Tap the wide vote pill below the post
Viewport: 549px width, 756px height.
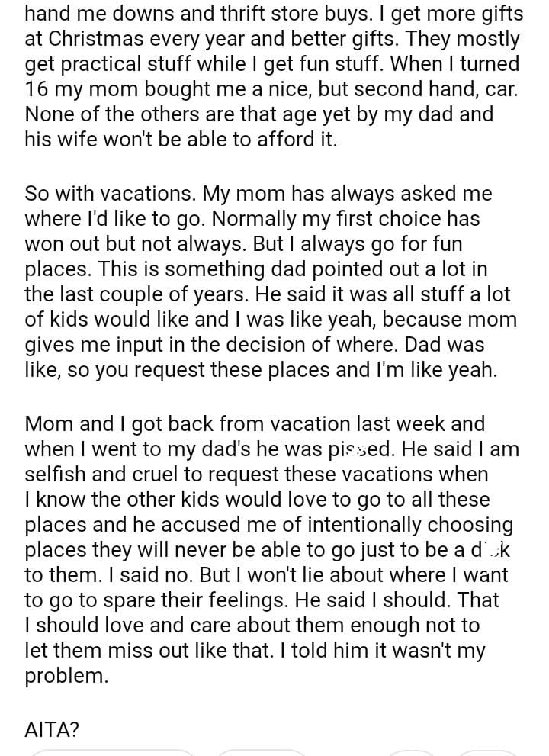(114, 752)
